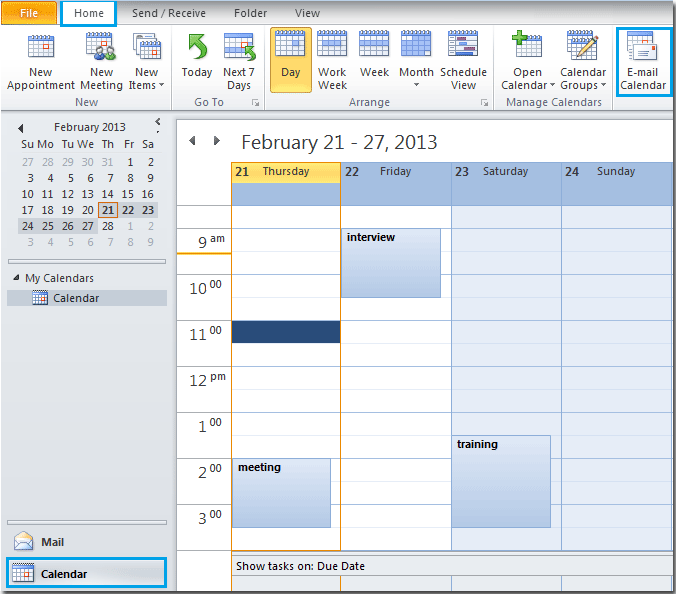
Task: Switch to Mail in navigation pane
Action: click(52, 542)
